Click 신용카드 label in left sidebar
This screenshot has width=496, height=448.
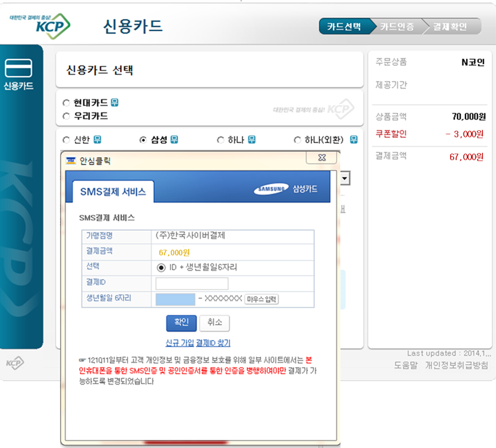tap(19, 85)
